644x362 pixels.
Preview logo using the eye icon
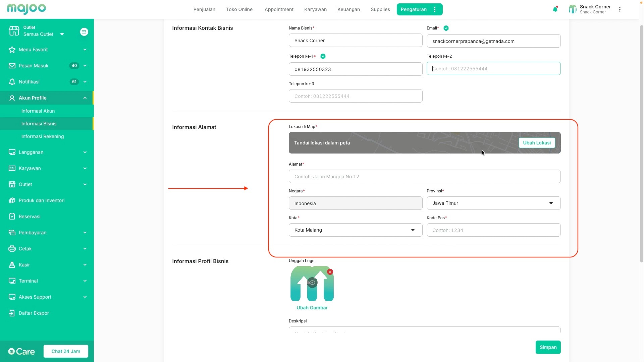tap(312, 283)
